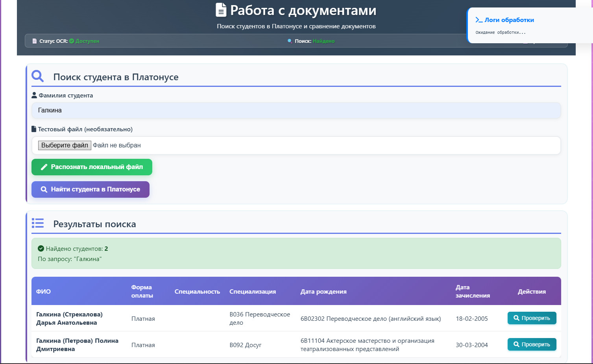
Task: Click "Выберите файл" to pick a file
Action: coord(64,145)
